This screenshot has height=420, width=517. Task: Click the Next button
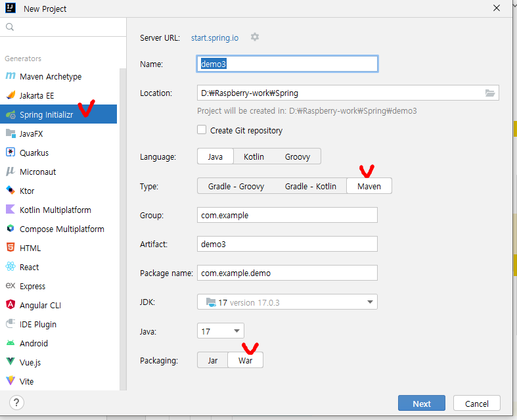click(x=421, y=403)
